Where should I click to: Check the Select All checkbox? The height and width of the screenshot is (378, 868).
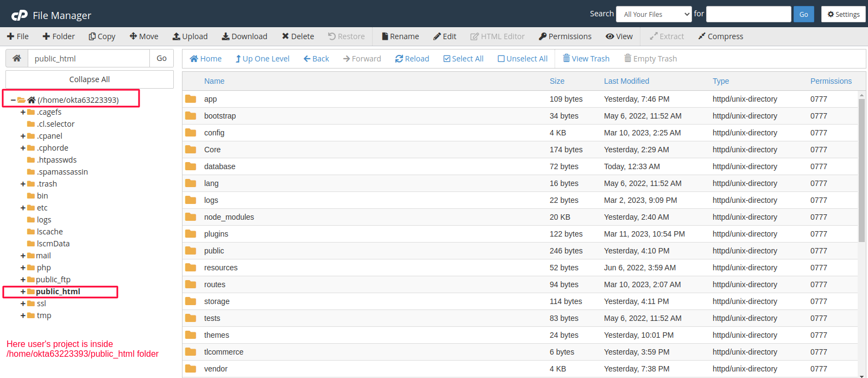click(447, 59)
